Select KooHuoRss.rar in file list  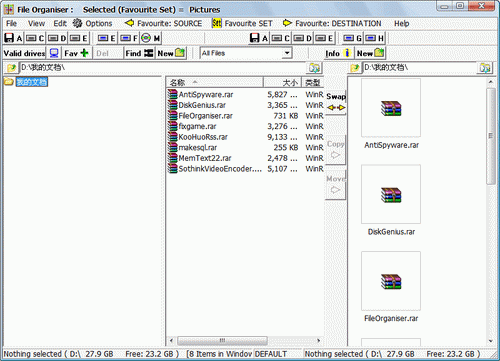coord(203,137)
